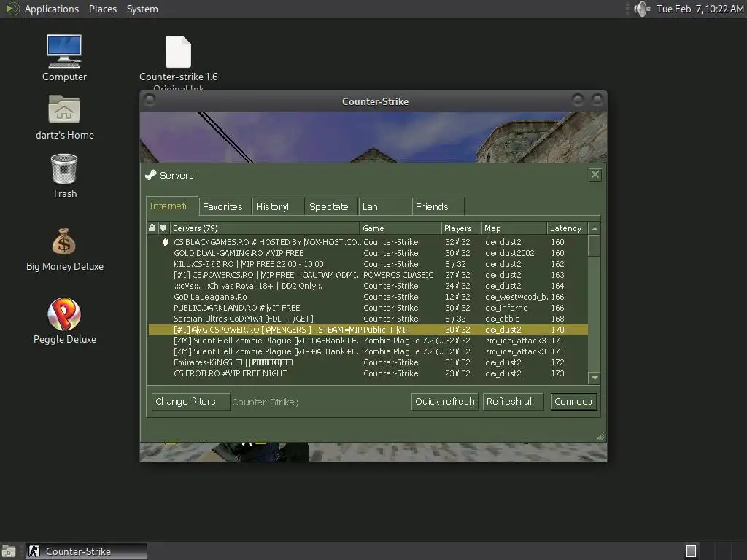Select the highlighted AVG.CSPOWER.RO server row
Image resolution: width=747 pixels, height=560 pixels.
pyautogui.click(x=368, y=330)
